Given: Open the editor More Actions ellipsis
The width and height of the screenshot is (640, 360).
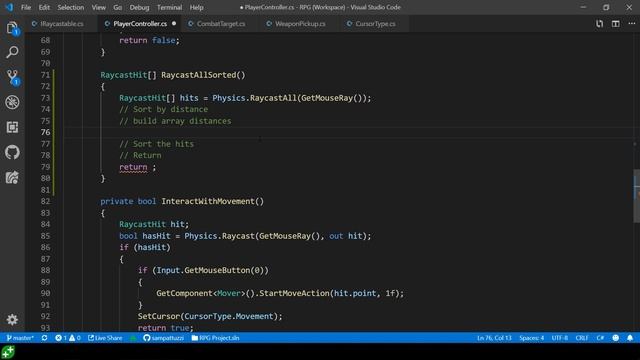Looking at the screenshot, I should (631, 24).
